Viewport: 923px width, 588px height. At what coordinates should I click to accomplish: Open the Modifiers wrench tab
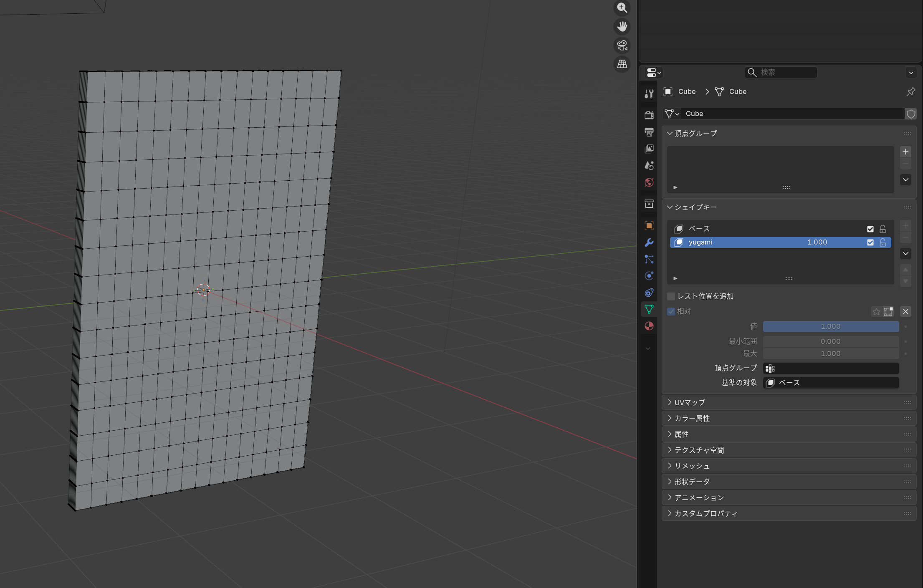pyautogui.click(x=649, y=242)
